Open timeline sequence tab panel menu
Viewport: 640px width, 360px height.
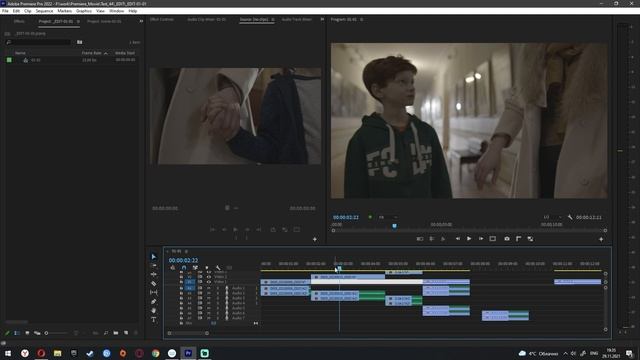(187, 251)
